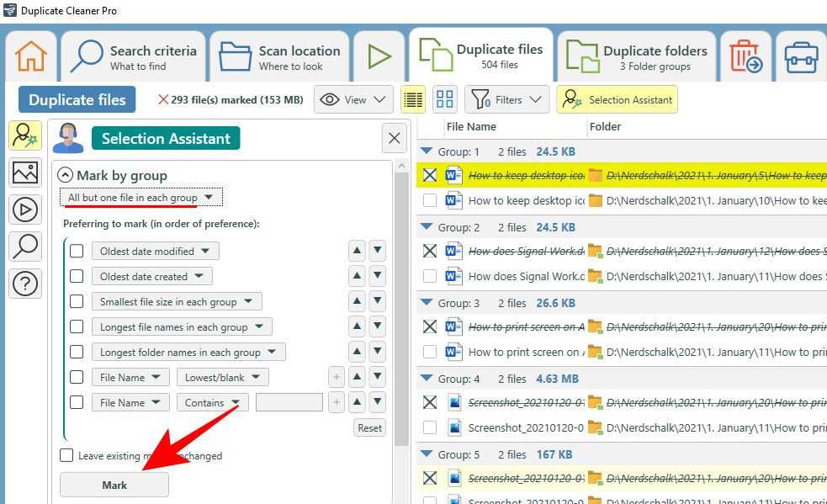Click sidebar play media icon
The width and height of the screenshot is (827, 504).
click(25, 210)
